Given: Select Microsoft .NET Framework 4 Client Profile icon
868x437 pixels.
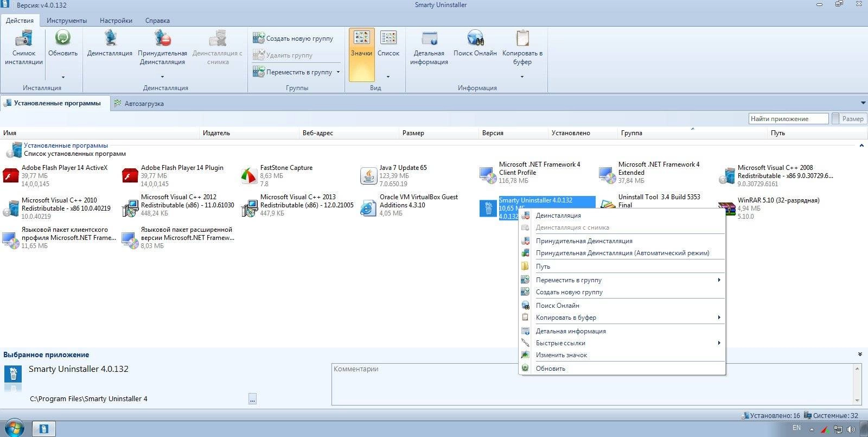Looking at the screenshot, I should pos(488,175).
